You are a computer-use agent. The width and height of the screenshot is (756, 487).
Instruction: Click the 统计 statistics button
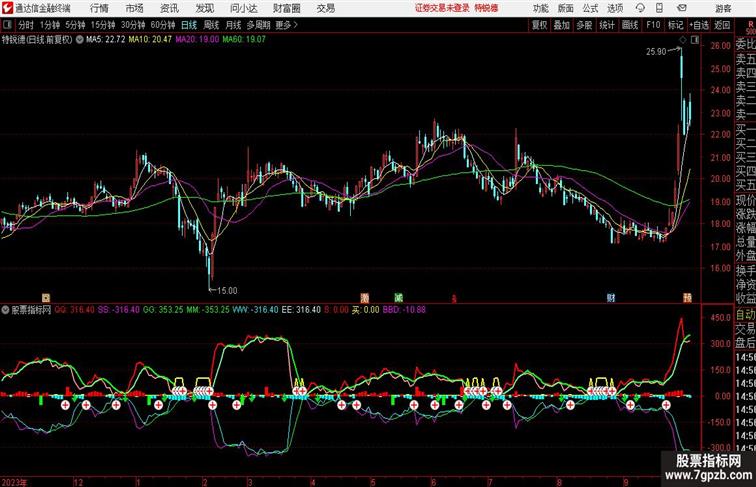tap(607, 25)
